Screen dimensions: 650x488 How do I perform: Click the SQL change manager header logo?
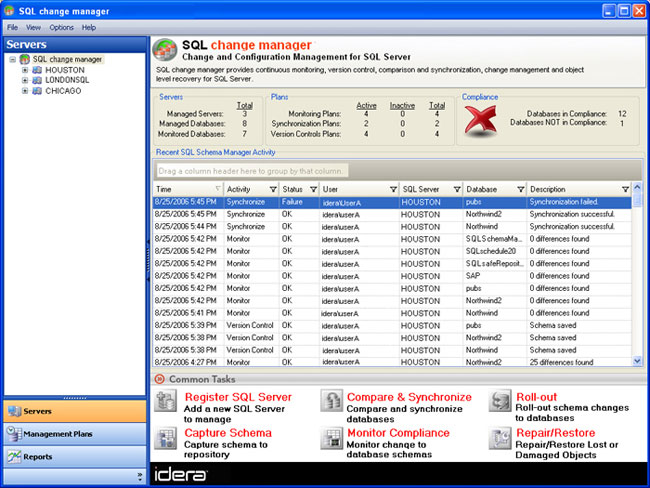(165, 50)
